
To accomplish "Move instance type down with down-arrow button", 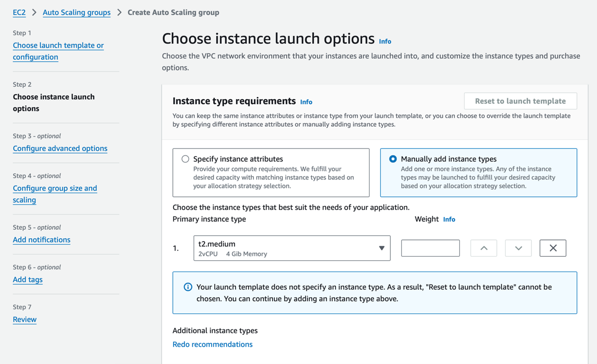I will click(518, 248).
